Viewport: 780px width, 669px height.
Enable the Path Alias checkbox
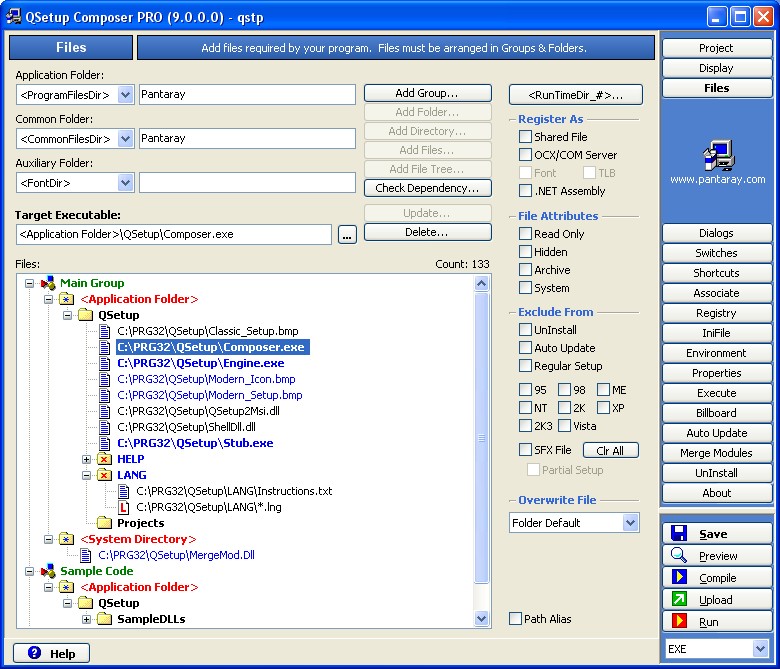(x=515, y=619)
